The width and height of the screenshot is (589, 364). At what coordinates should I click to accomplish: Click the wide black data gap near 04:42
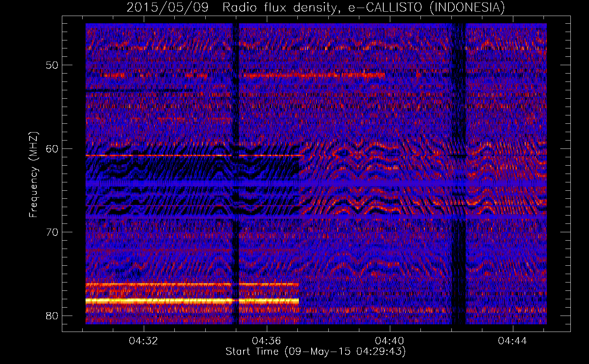pos(459,174)
